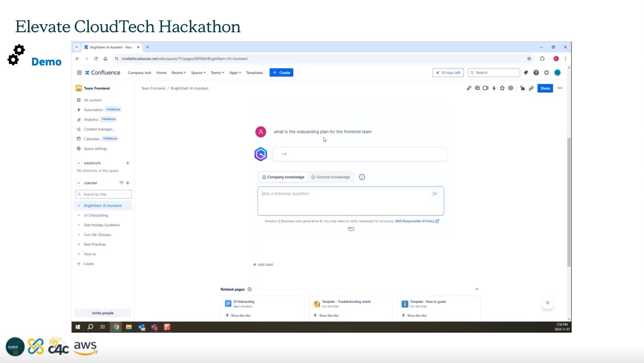
Task: Click the Confluence logo
Action: (103, 72)
